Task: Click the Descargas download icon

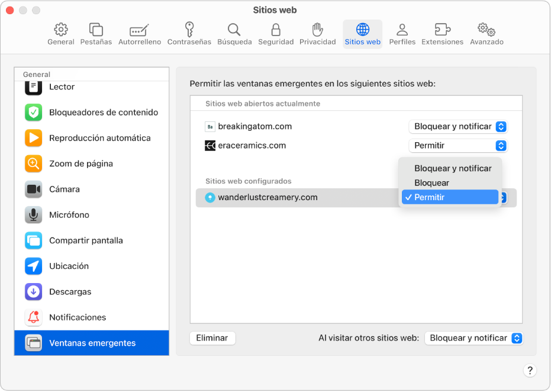Action: pos(33,292)
